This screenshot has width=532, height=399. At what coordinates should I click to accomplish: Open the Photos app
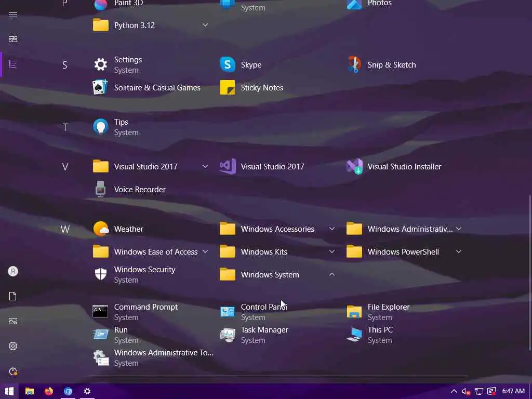pos(404,4)
